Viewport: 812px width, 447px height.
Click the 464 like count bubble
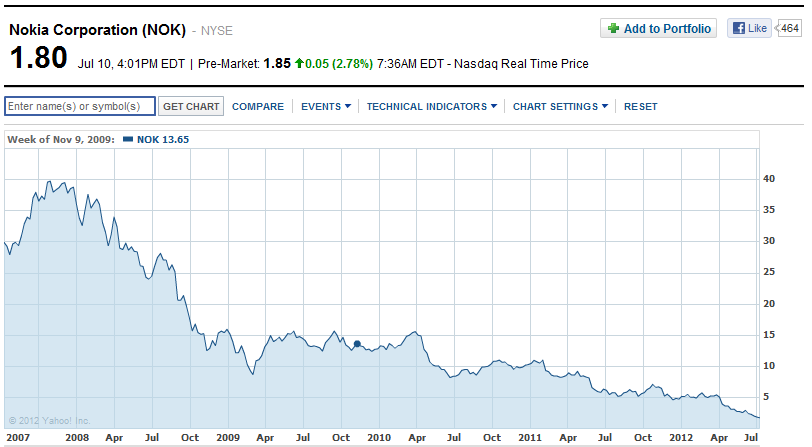(789, 29)
